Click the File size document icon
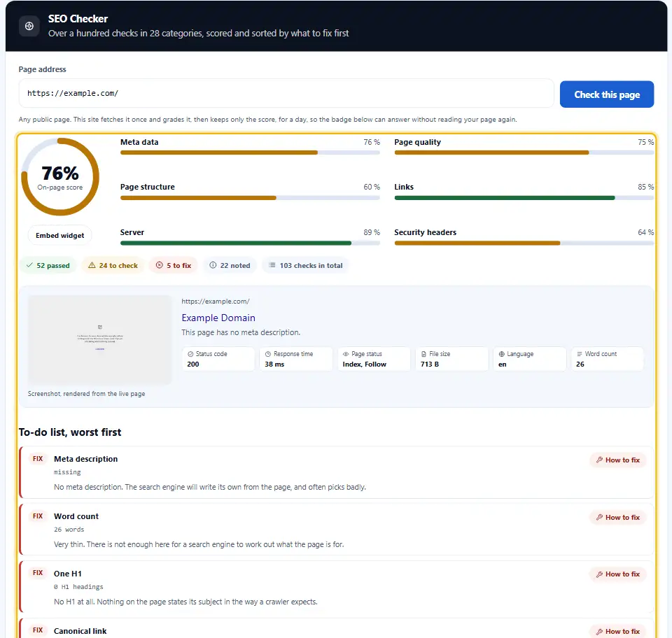672x638 pixels. [423, 354]
